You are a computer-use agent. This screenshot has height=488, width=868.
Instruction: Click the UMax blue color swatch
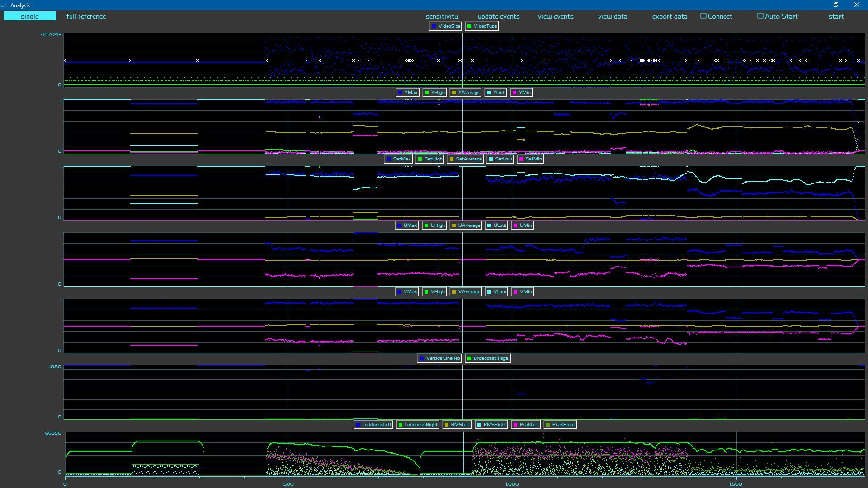[x=399, y=225]
